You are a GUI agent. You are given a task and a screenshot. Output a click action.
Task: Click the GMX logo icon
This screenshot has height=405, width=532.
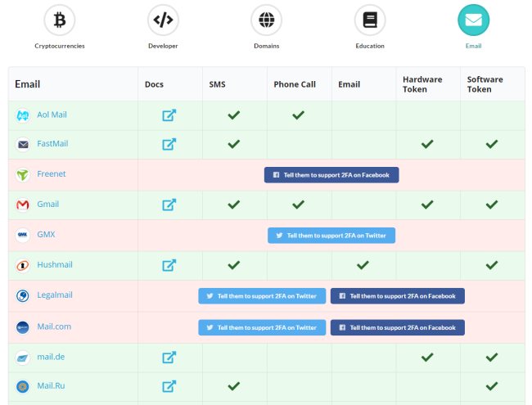click(x=23, y=235)
